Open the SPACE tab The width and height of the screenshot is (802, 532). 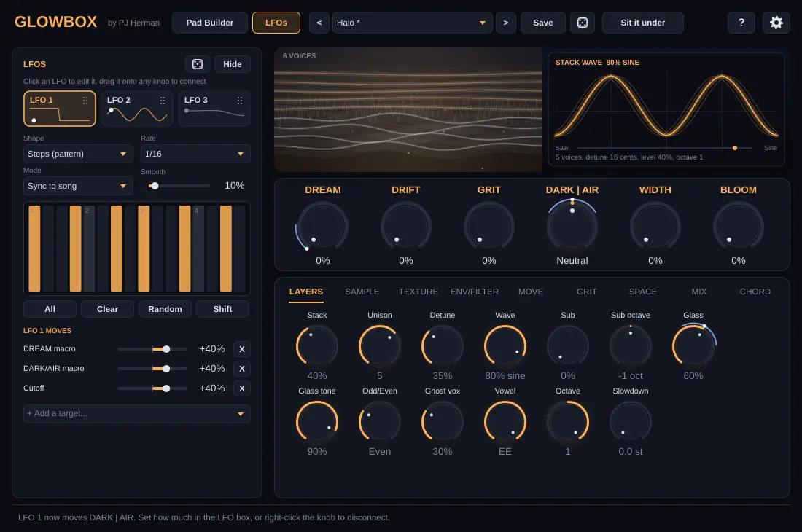pos(643,292)
